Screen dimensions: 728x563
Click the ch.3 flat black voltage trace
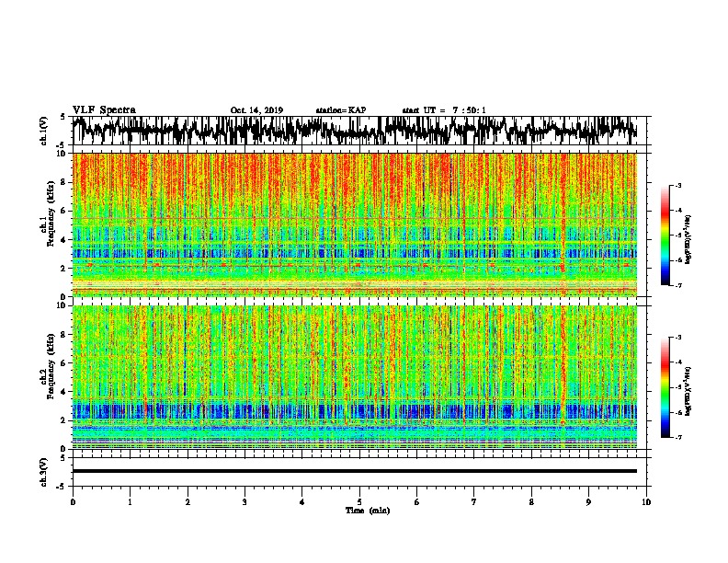[355, 471]
